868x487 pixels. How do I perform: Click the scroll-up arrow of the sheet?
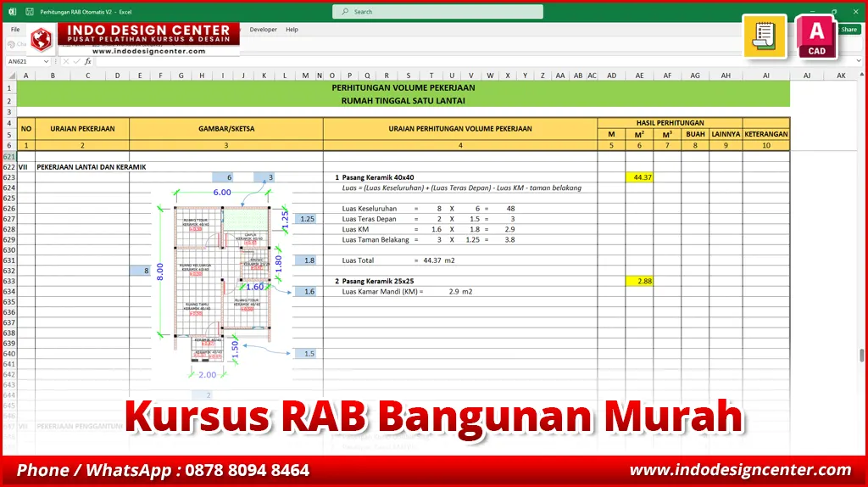tap(862, 75)
